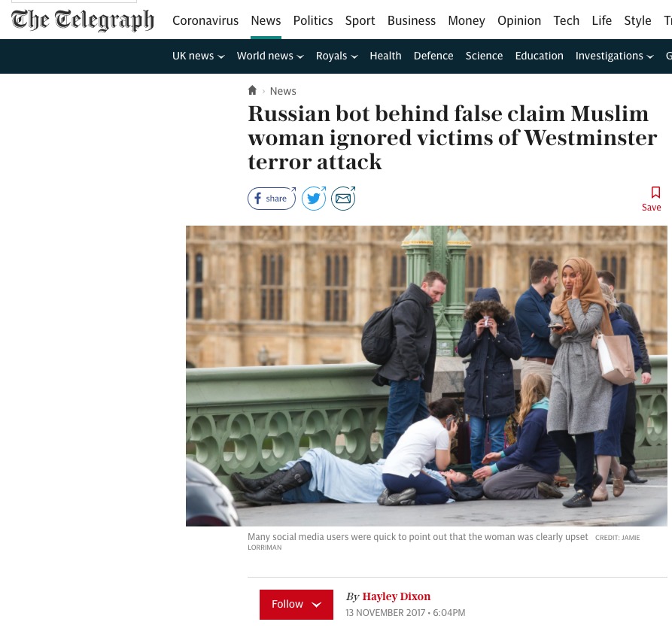Save article using the bookmark icon
Screen dimensions: 672x628
tap(651, 199)
